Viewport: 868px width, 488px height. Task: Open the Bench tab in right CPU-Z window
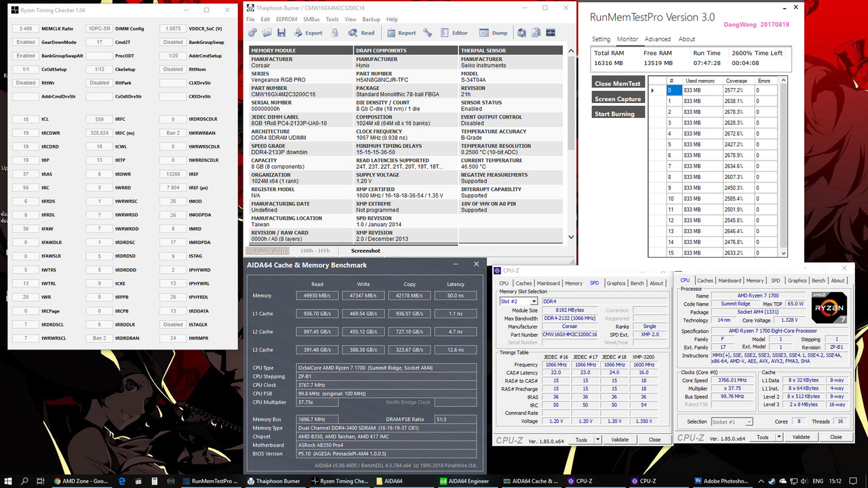coord(818,281)
